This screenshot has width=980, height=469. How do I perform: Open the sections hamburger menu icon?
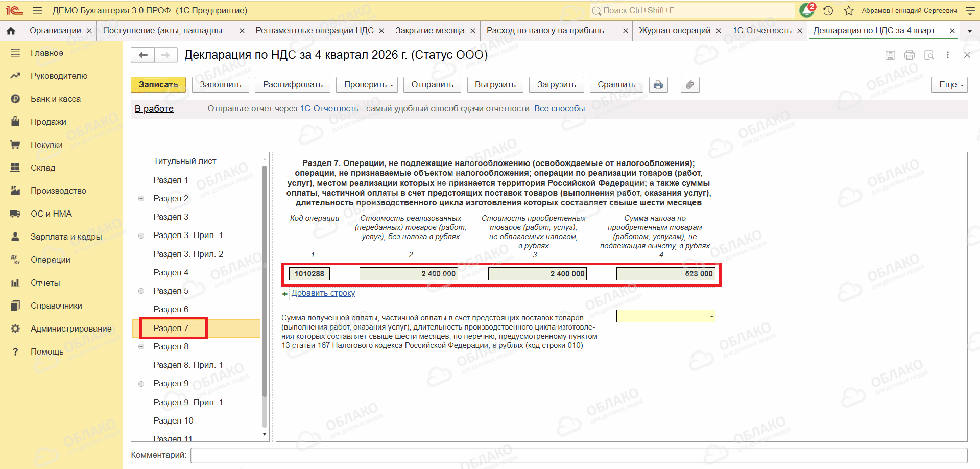tap(37, 10)
